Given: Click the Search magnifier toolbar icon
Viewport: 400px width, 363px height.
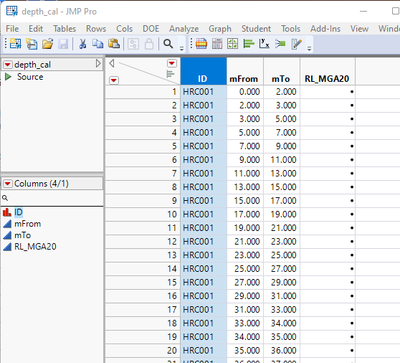Looking at the screenshot, I should tap(168, 44).
